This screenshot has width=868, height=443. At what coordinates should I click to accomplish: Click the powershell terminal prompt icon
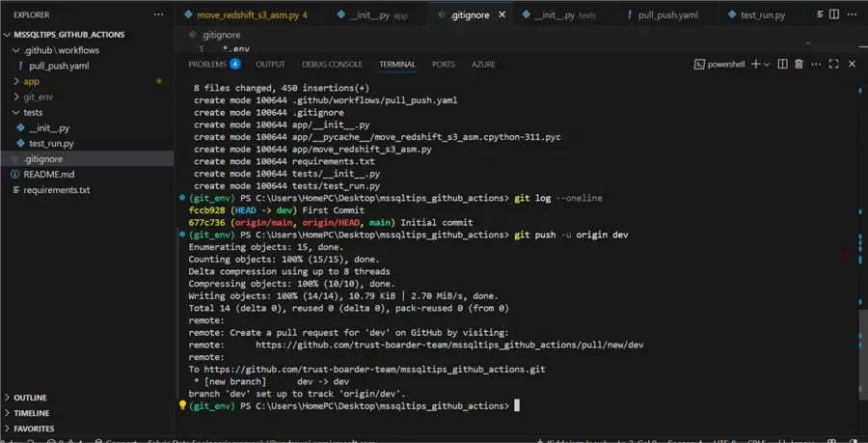pyautogui.click(x=700, y=65)
